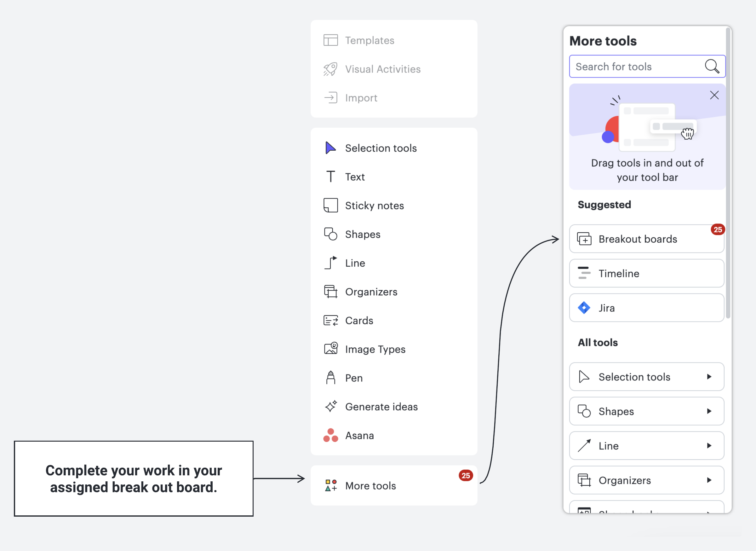
Task: Click the search magnifier icon
Action: pos(712,67)
